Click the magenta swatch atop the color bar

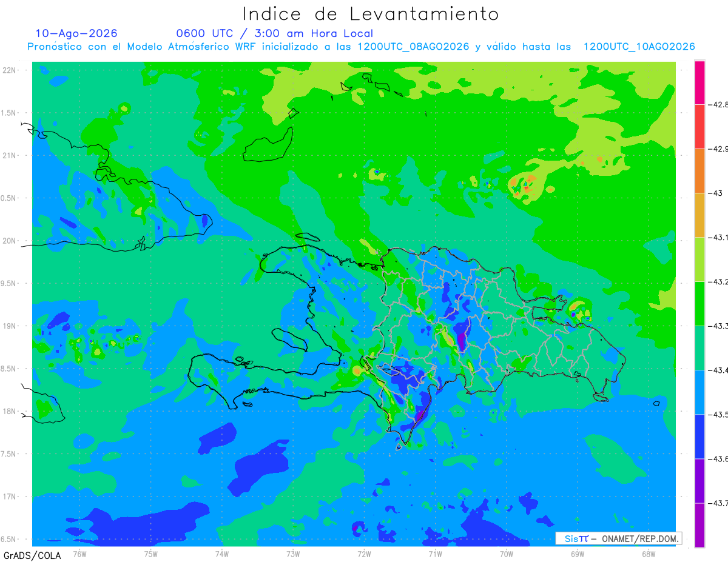(x=699, y=82)
